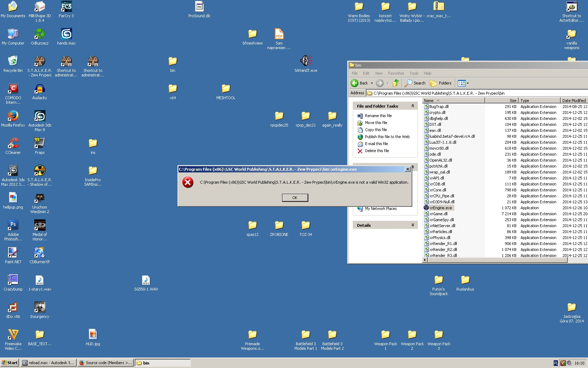Screen dimensions: 588x368
Task: Click Move this file link
Action: click(376, 123)
